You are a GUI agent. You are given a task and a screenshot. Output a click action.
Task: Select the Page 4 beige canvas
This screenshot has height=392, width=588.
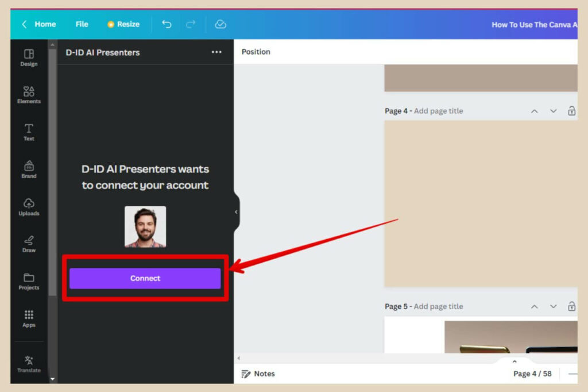point(481,203)
